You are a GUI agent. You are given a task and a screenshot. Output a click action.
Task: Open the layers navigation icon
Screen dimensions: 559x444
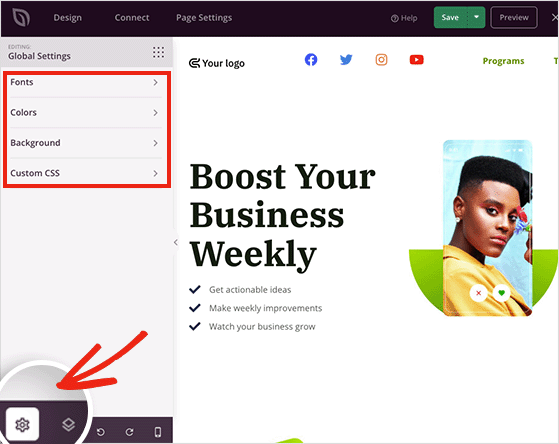tap(68, 424)
